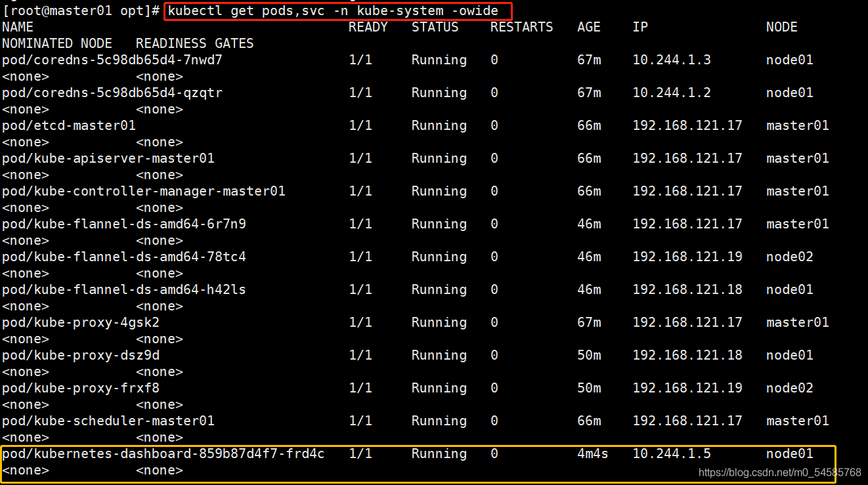Select pod/kube-proxy-dsz9d name
Viewport: 868px width, 485px height.
pyautogui.click(x=81, y=355)
